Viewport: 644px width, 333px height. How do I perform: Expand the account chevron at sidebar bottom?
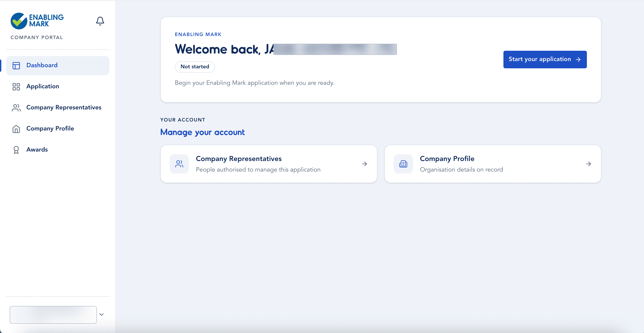(x=101, y=315)
